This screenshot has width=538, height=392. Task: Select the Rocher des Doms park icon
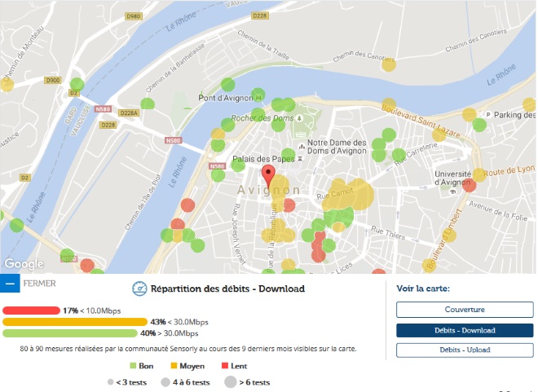300,117
